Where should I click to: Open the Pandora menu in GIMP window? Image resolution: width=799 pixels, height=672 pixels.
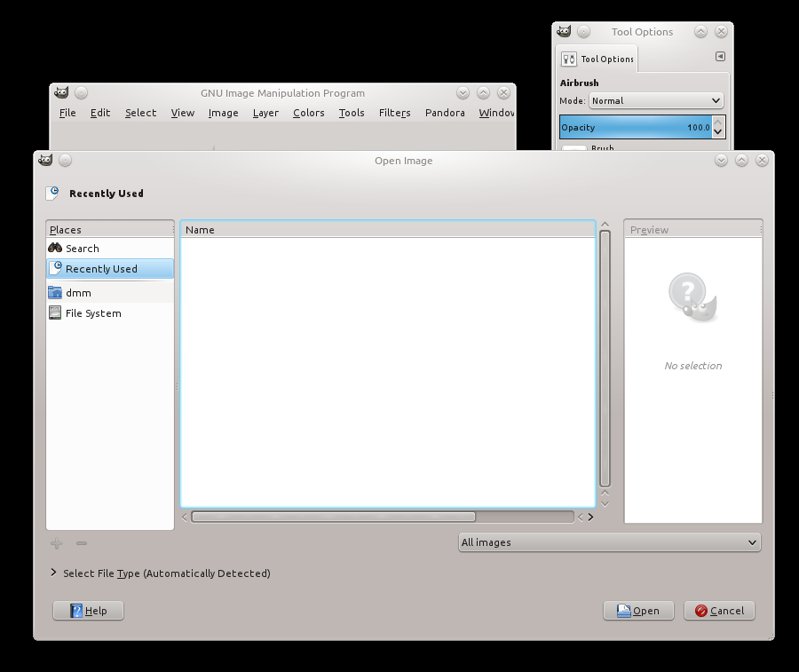pos(445,113)
